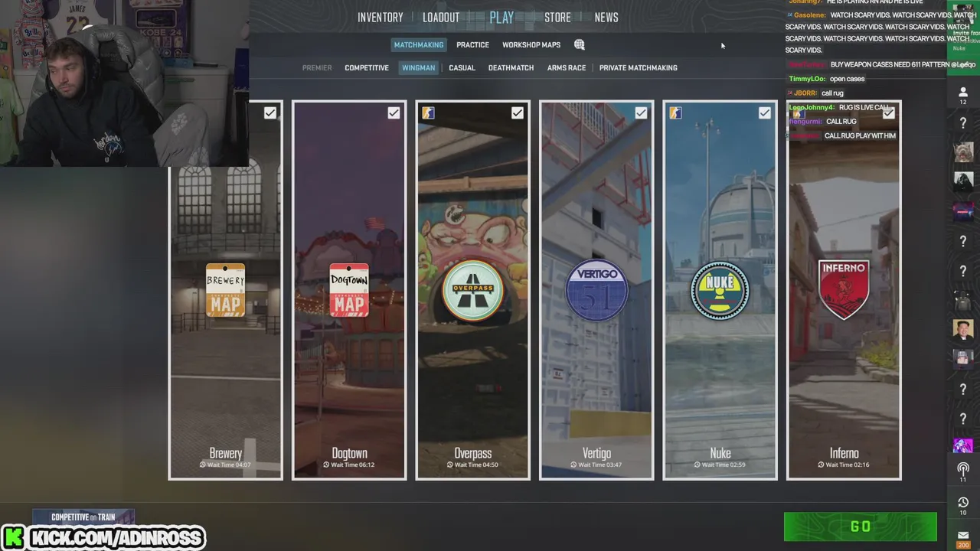Uncheck the Dogtown map checkbox
This screenshot has height=551, width=980.
394,113
